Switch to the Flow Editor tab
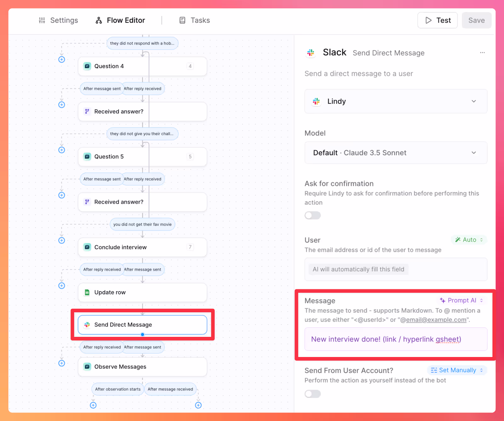 120,20
